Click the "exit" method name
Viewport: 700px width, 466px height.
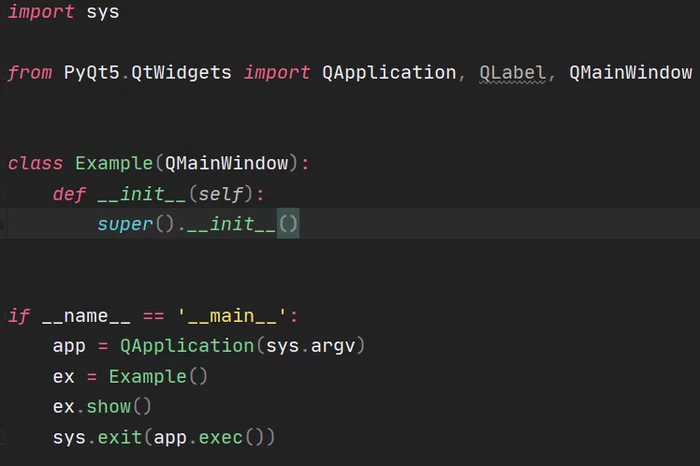(x=120, y=437)
